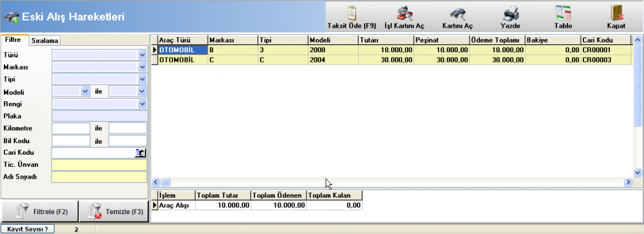Viewport: 644px width, 234px height.
Task: Click the car icon beside Eski Alış Hareketleri
Action: click(11, 17)
